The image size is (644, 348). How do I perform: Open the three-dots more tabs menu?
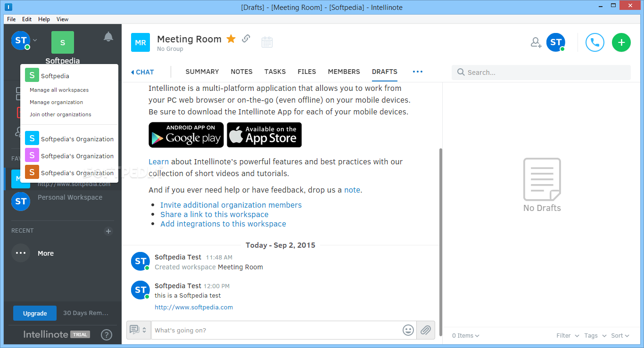point(418,72)
